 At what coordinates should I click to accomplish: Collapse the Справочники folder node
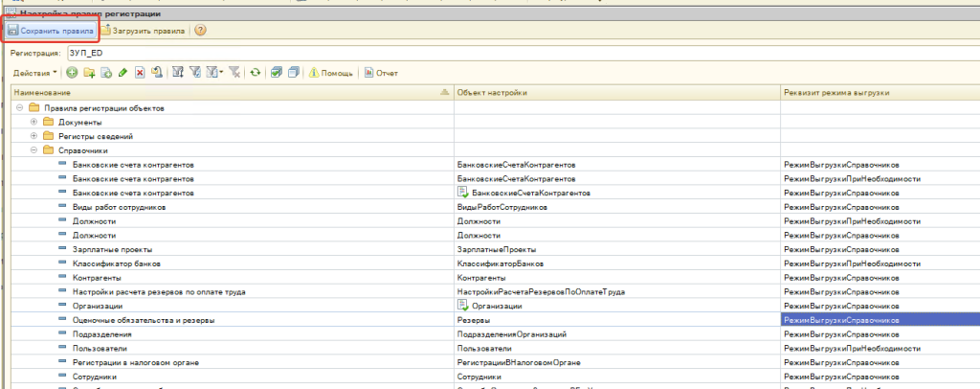33,150
